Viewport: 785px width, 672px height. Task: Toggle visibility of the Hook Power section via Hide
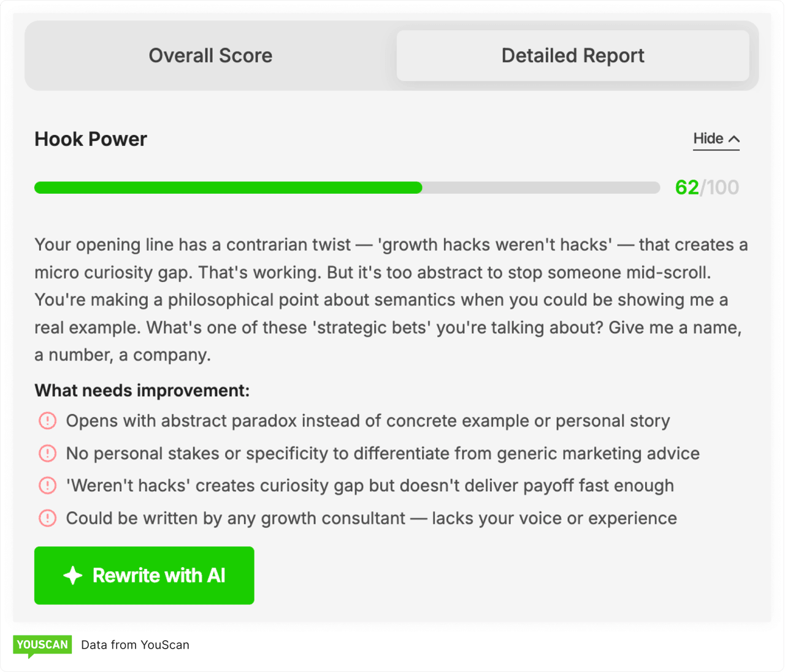point(716,139)
